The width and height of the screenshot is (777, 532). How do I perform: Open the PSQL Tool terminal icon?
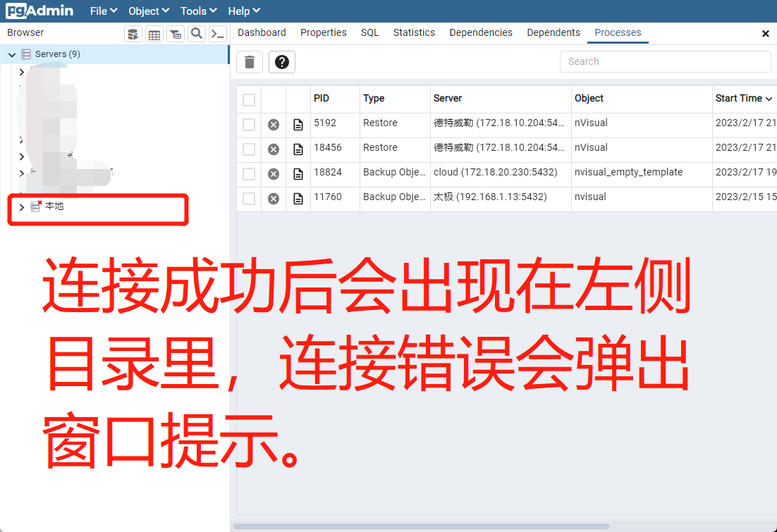[x=218, y=34]
